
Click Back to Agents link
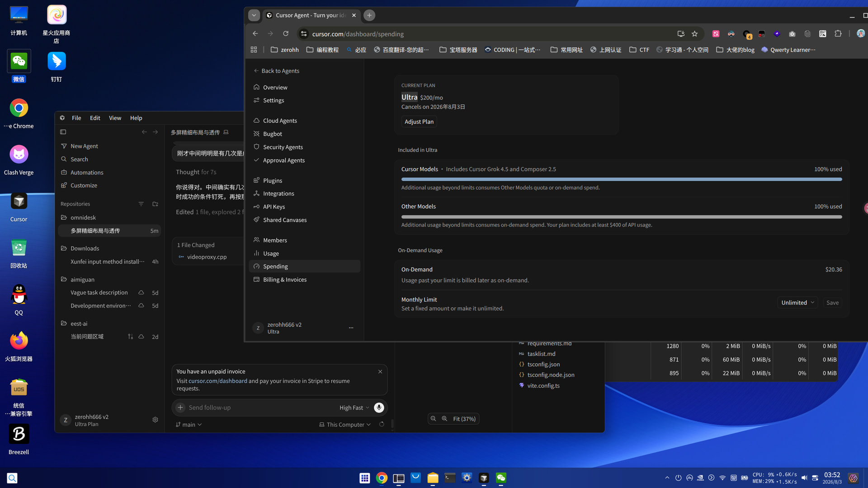point(276,71)
